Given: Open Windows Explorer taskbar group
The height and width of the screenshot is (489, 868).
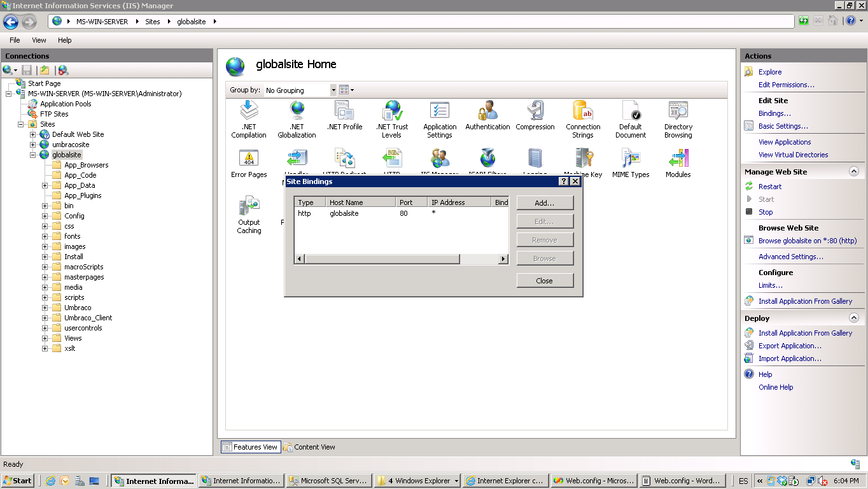Looking at the screenshot, I should 417,481.
